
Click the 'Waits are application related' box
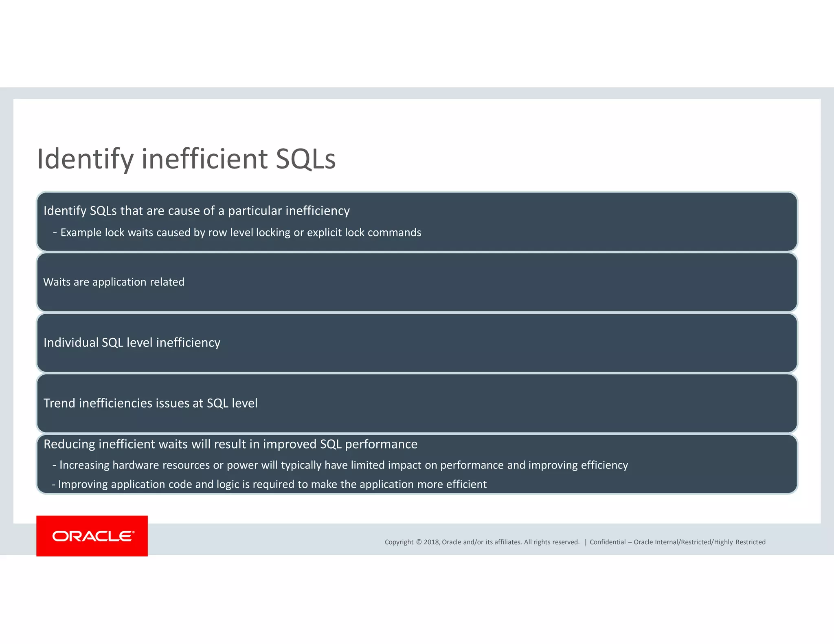point(417,282)
